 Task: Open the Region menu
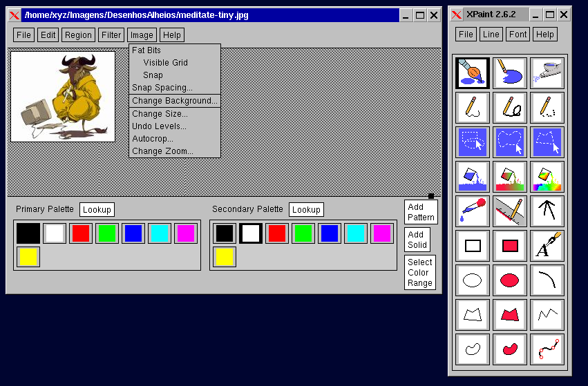(x=78, y=35)
